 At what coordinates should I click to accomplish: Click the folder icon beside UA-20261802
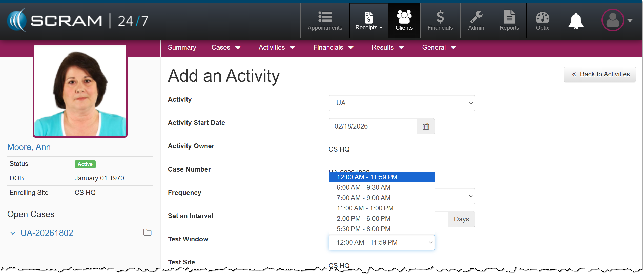[x=147, y=232]
